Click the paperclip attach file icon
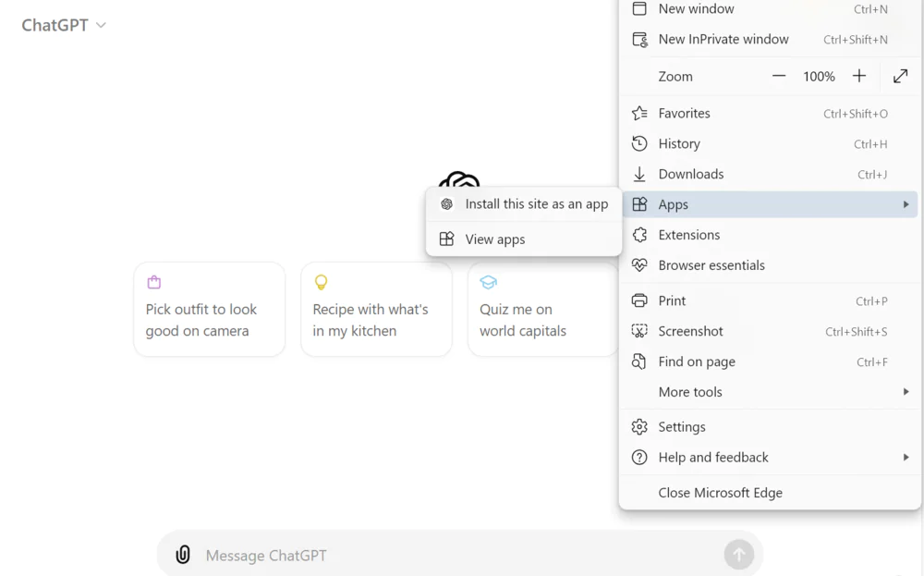The height and width of the screenshot is (576, 924). point(183,555)
